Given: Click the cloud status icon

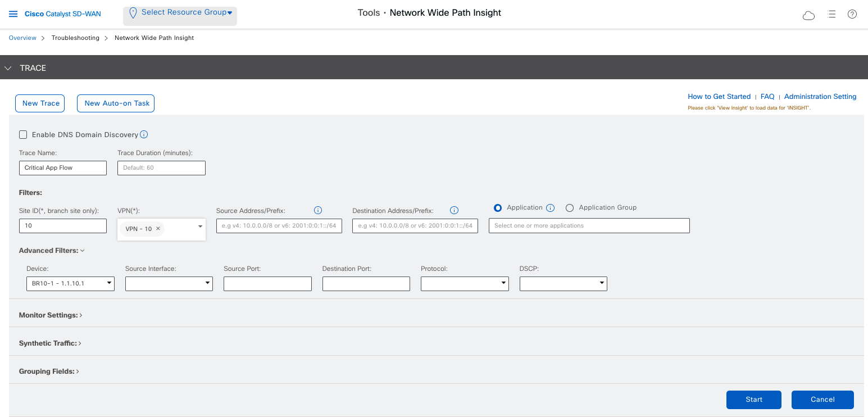Looking at the screenshot, I should [808, 15].
